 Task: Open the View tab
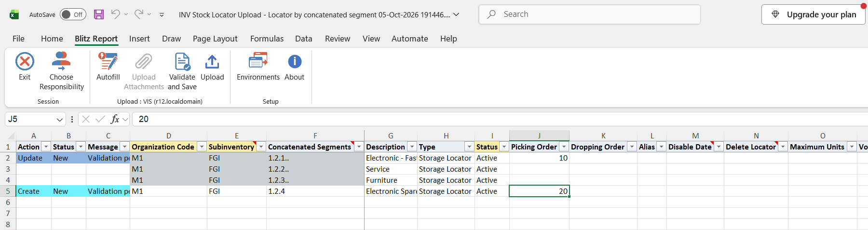[371, 39]
